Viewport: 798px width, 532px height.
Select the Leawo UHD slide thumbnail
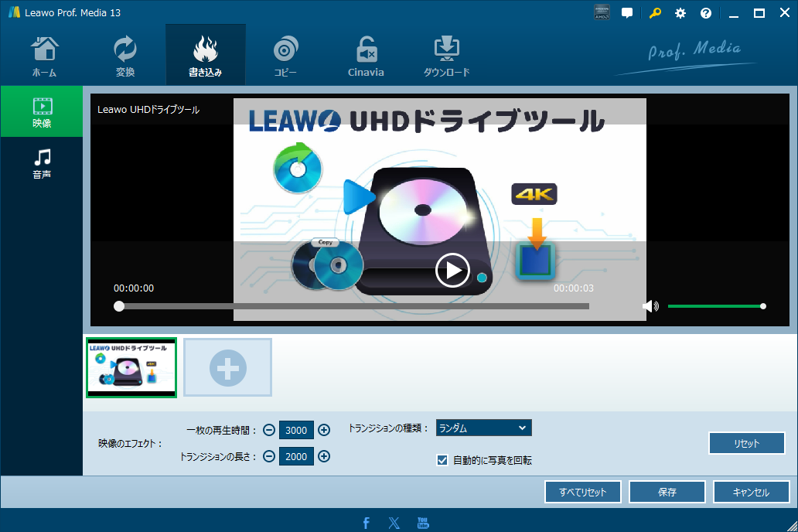point(131,367)
